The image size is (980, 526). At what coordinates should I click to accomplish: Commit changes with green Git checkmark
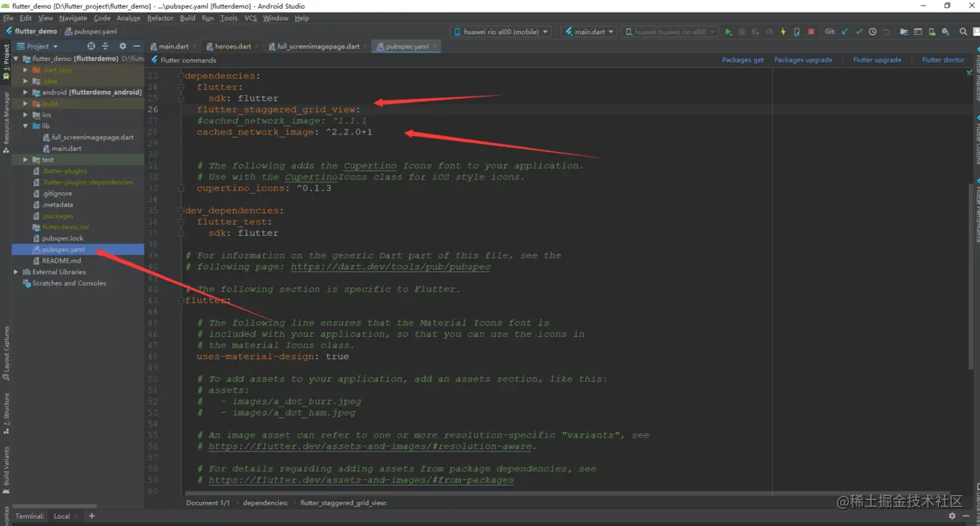(x=859, y=32)
